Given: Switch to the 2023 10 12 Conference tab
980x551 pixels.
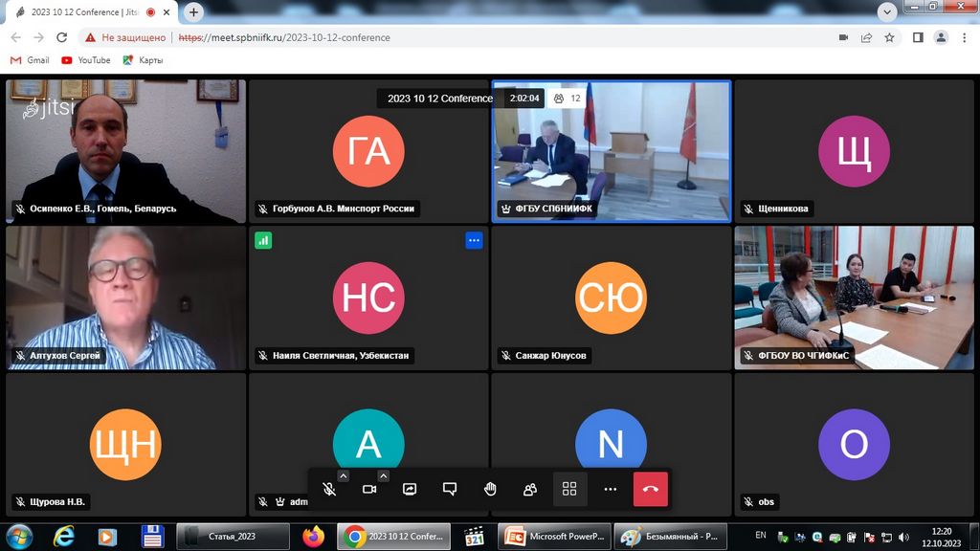Looking at the screenshot, I should [x=81, y=12].
